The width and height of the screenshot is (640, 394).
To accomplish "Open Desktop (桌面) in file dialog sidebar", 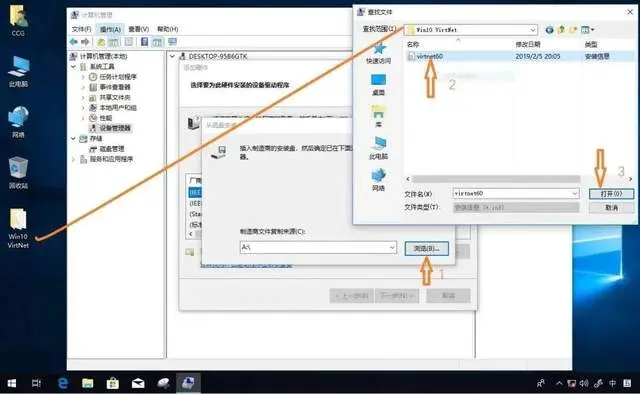I will coord(378,85).
